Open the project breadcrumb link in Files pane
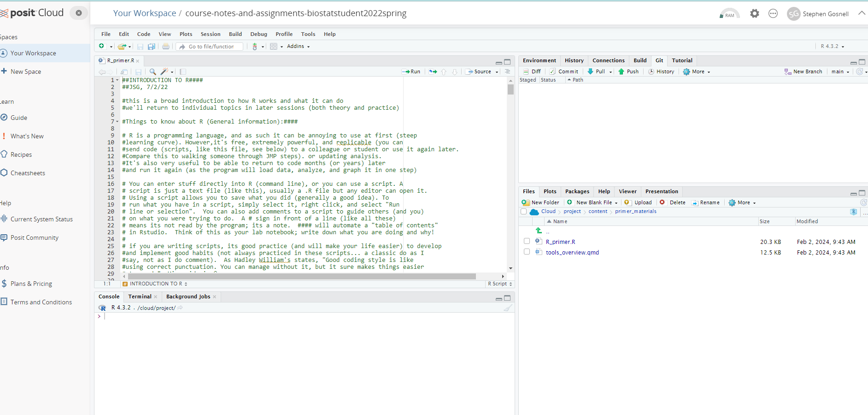Screen dimensions: 868x415 pos(572,211)
